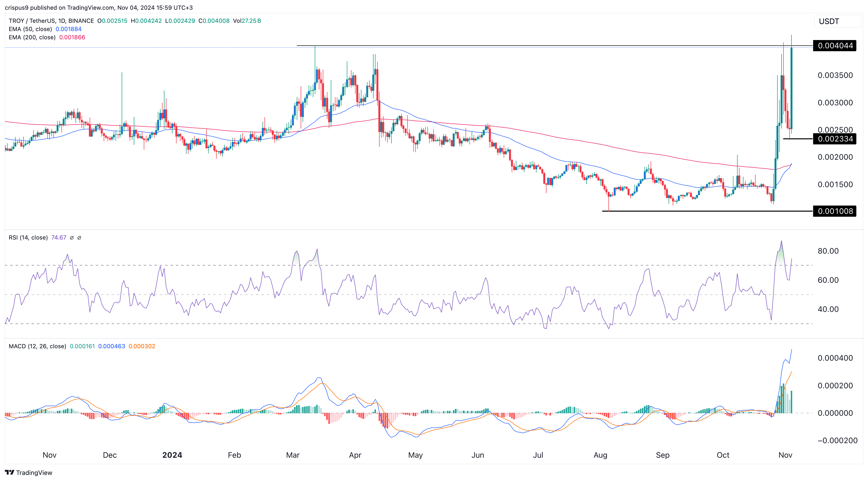Click the −0.000200 MACD axis label
The width and height of the screenshot is (868, 481).
pyautogui.click(x=838, y=440)
